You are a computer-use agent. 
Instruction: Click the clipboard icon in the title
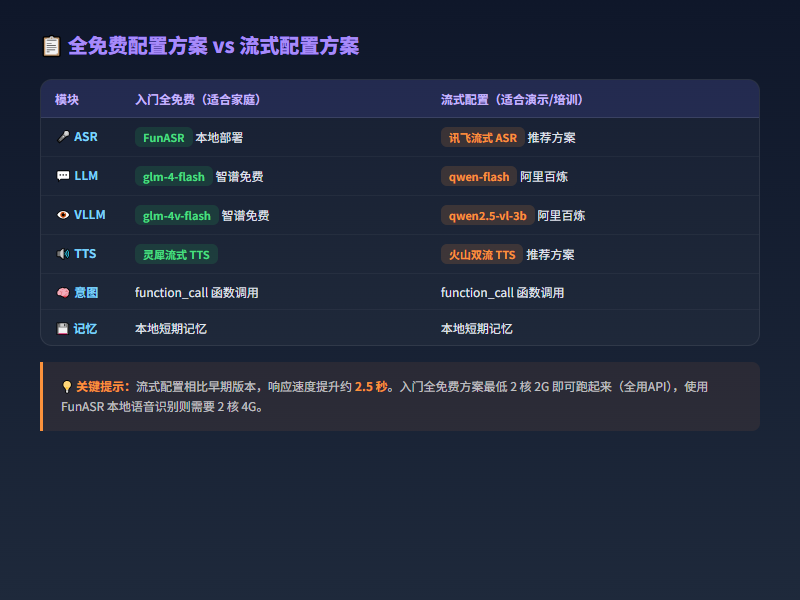click(x=51, y=46)
